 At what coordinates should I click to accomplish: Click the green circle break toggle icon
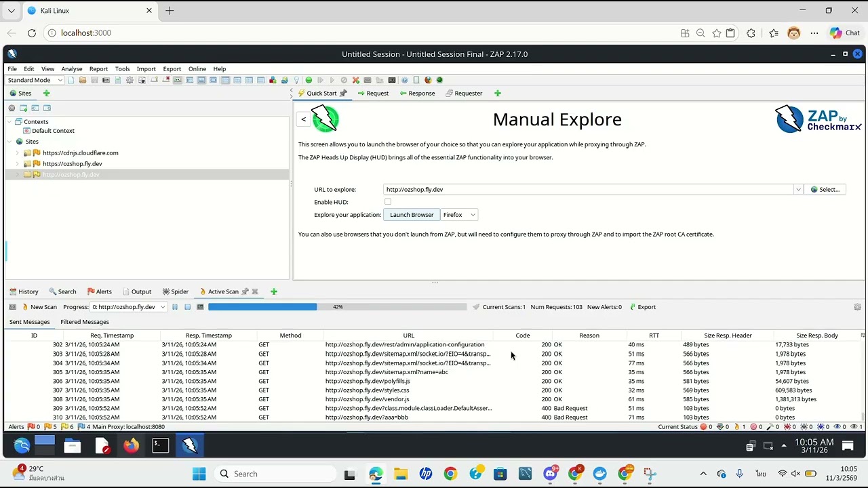tap(309, 80)
